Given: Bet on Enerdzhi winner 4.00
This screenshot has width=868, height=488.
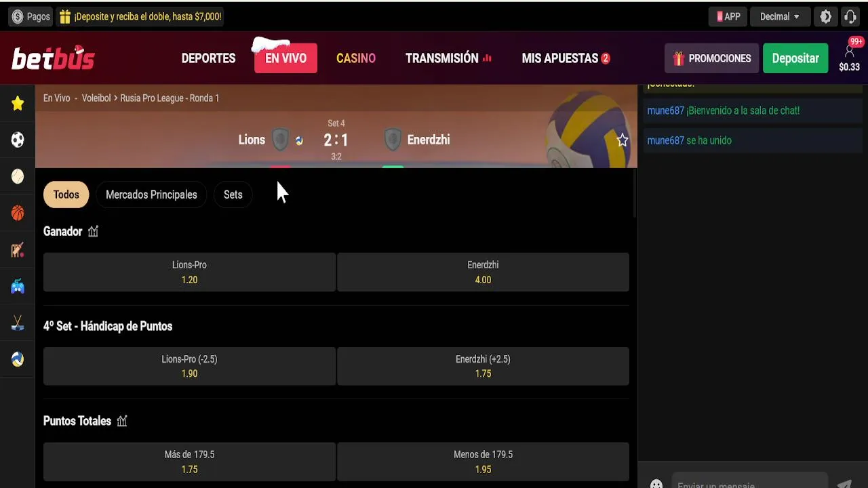Looking at the screenshot, I should point(483,272).
